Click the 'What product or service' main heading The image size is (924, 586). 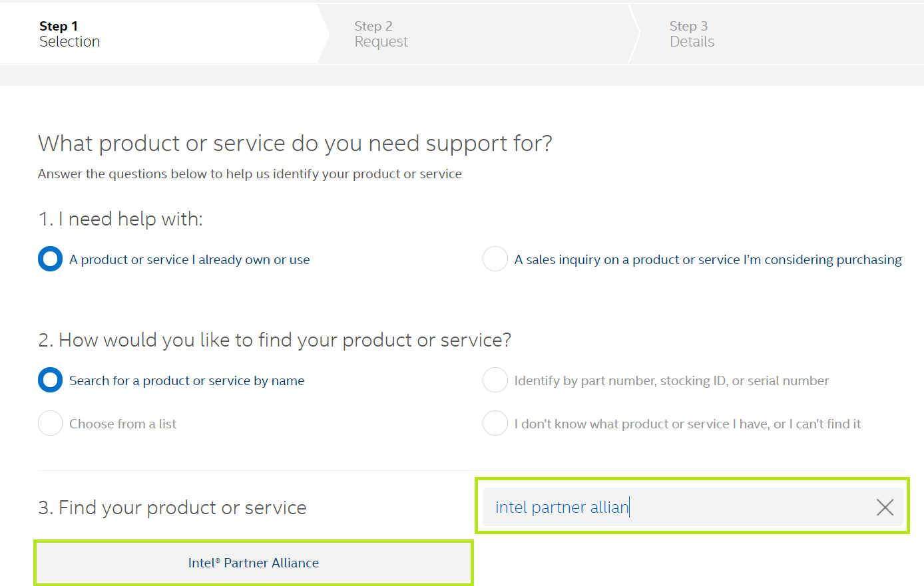click(295, 144)
